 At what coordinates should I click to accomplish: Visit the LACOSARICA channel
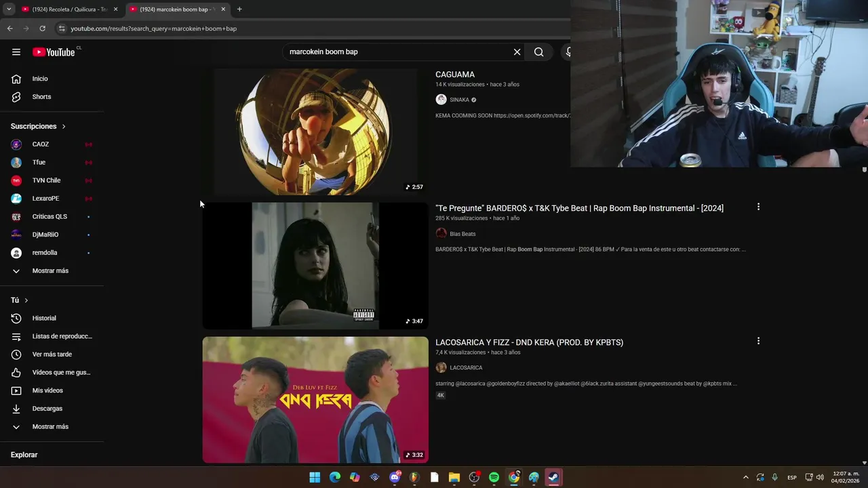466,367
